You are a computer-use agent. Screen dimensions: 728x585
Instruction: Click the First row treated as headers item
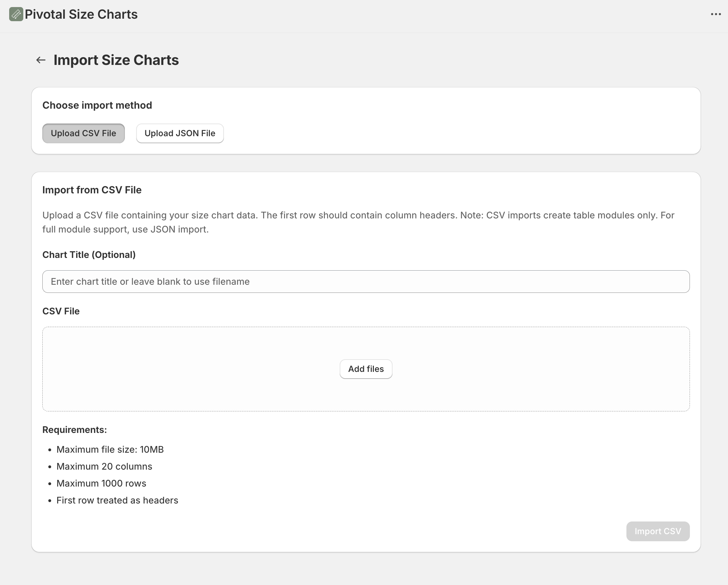tap(117, 500)
